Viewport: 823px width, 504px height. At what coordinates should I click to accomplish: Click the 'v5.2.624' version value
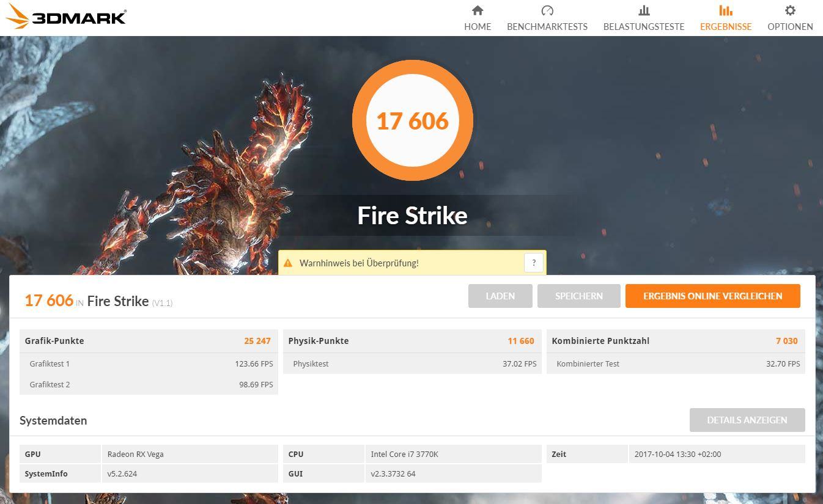(122, 473)
